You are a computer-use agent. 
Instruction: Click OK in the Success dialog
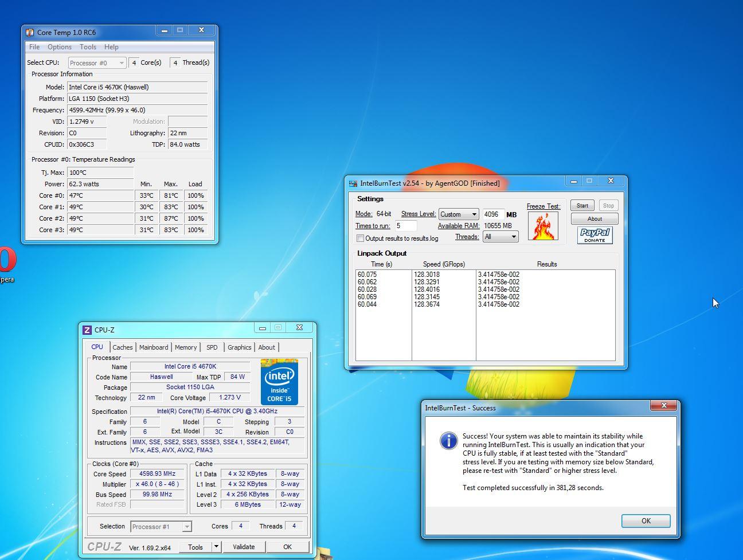[646, 521]
